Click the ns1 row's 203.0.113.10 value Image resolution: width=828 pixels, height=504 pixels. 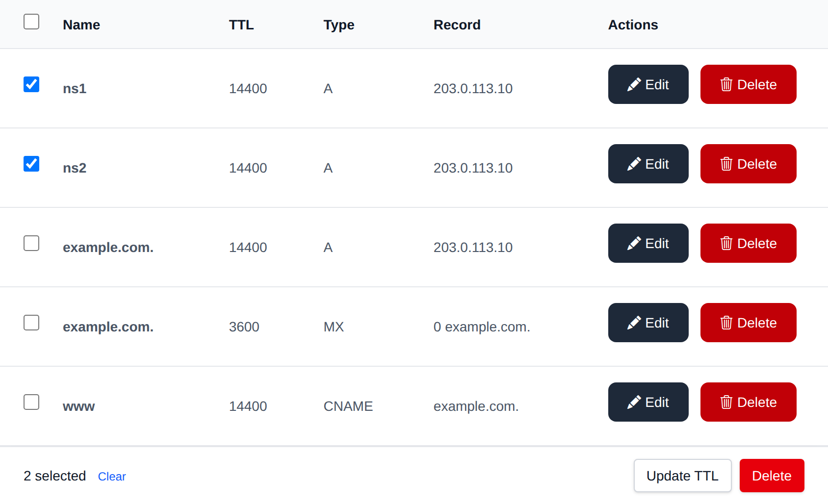click(x=473, y=89)
